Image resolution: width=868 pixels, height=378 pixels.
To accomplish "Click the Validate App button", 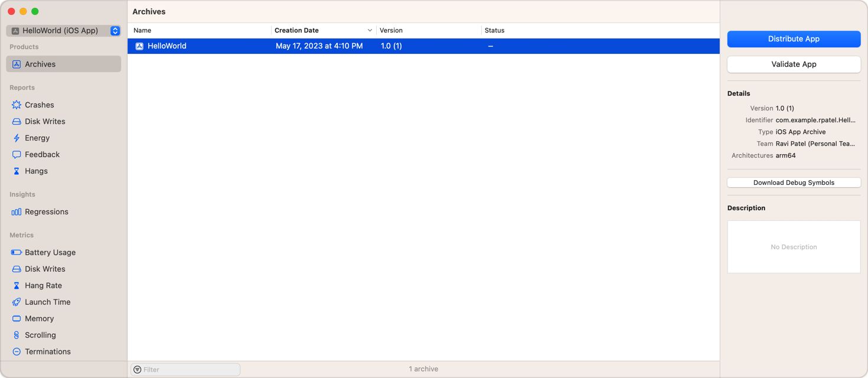I will (x=794, y=64).
